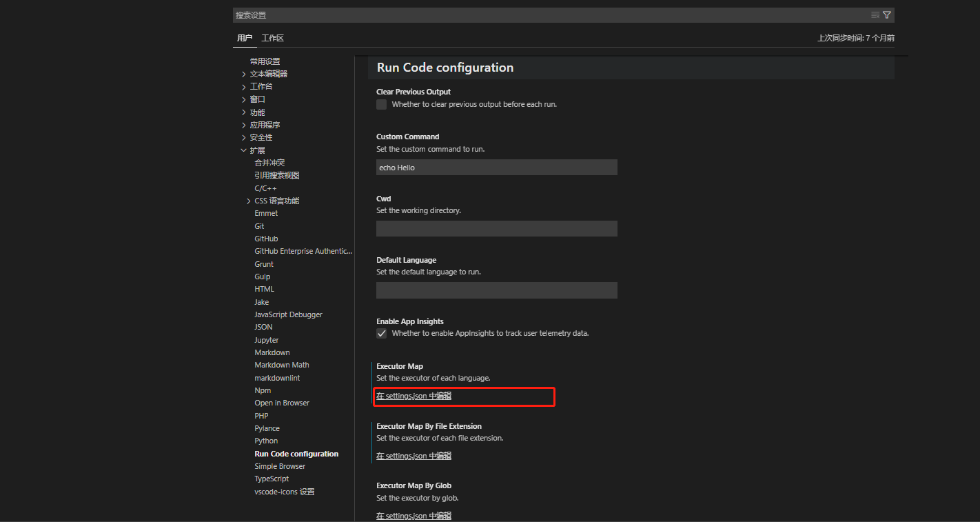Click the filter settings funnel icon

pos(887,14)
